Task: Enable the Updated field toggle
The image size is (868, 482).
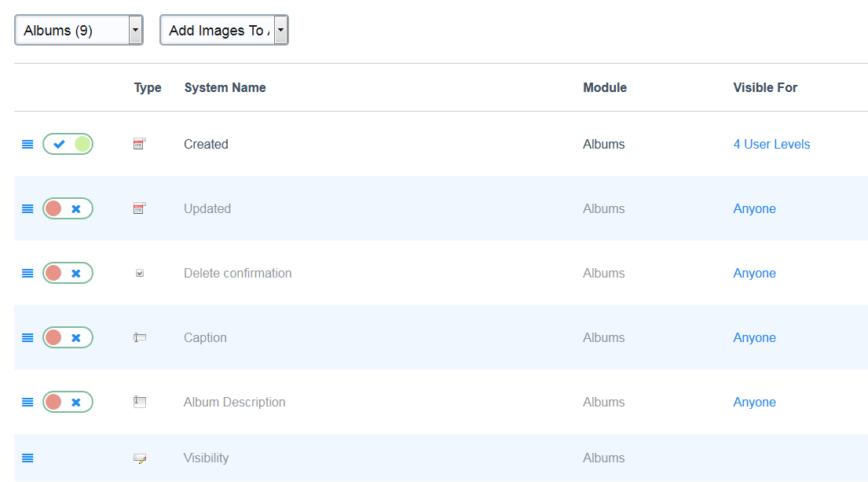Action: click(68, 209)
